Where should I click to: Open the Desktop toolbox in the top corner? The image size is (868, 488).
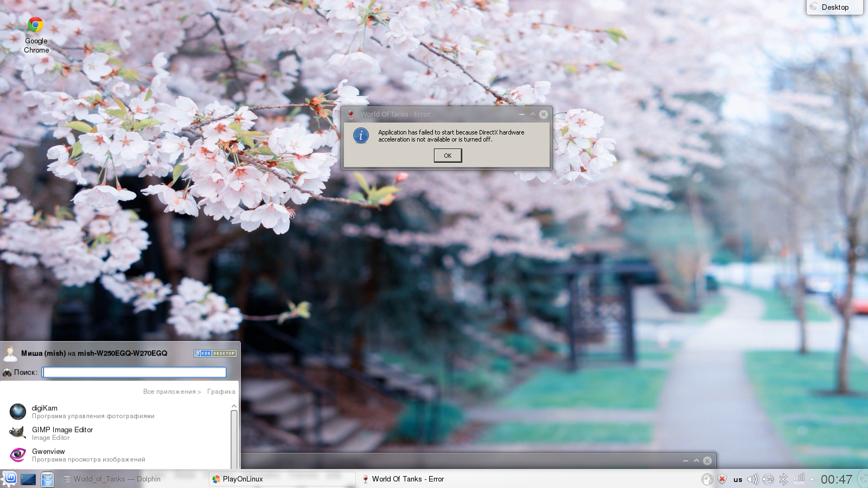coord(834,7)
